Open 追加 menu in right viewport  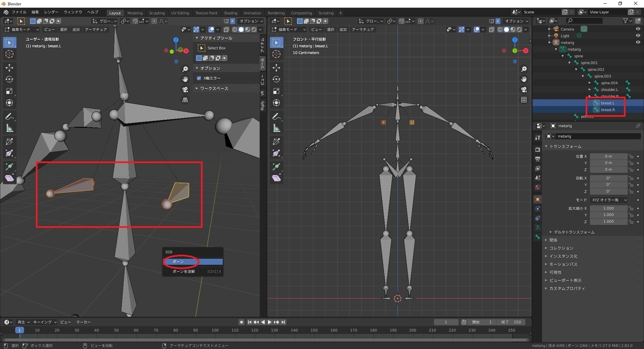343,30
